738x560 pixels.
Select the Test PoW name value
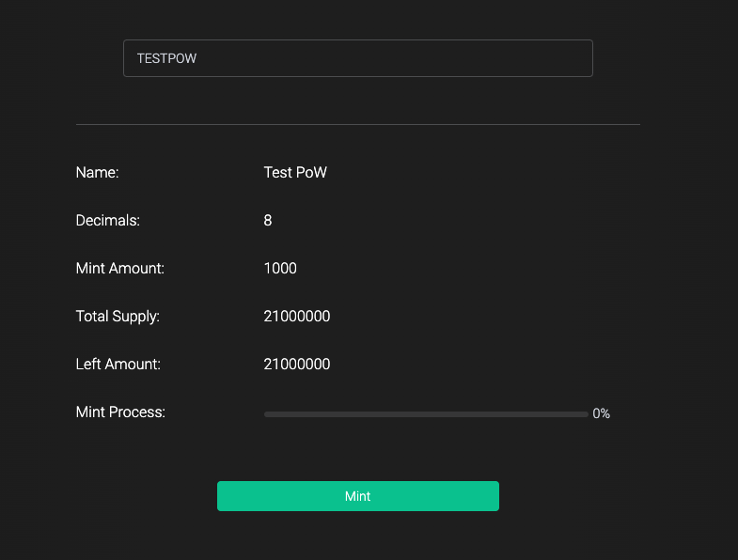[295, 173]
